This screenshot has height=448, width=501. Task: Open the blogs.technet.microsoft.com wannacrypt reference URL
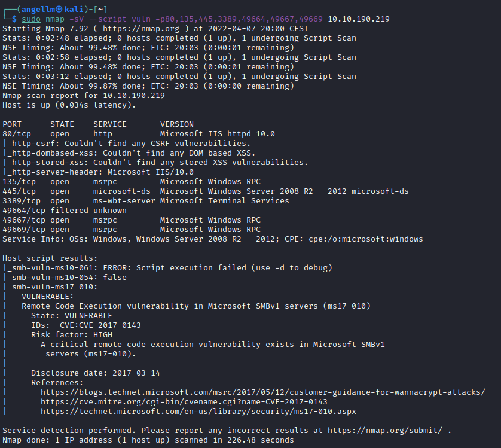coord(263,392)
